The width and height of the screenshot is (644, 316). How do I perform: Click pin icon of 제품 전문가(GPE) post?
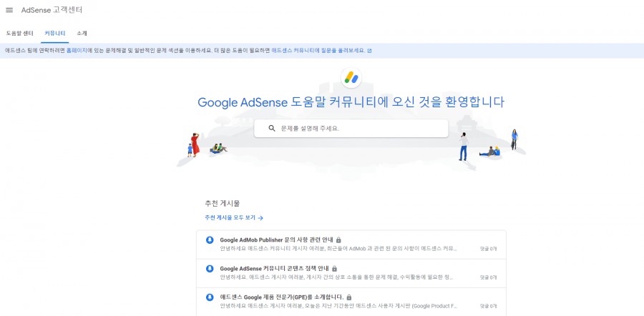(x=210, y=297)
